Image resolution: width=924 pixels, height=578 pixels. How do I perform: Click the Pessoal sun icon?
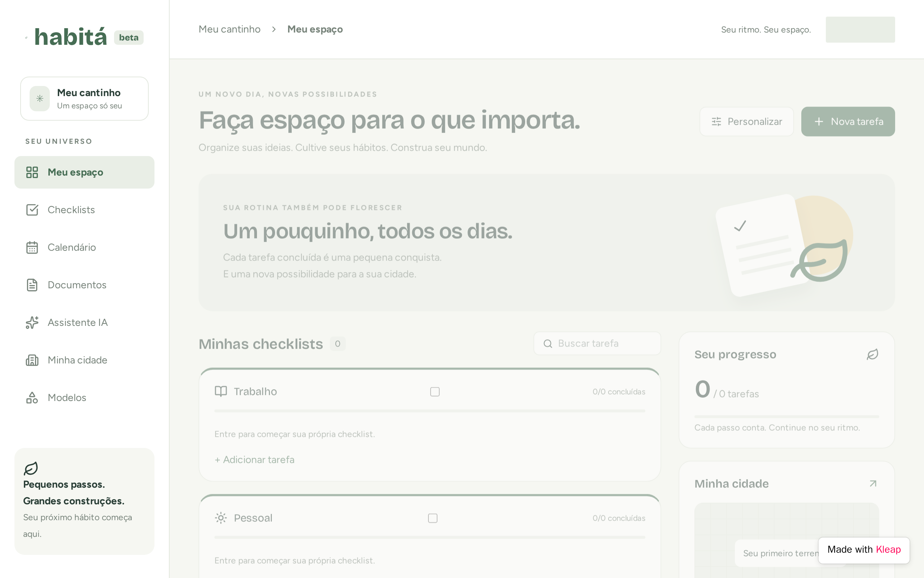pyautogui.click(x=221, y=518)
